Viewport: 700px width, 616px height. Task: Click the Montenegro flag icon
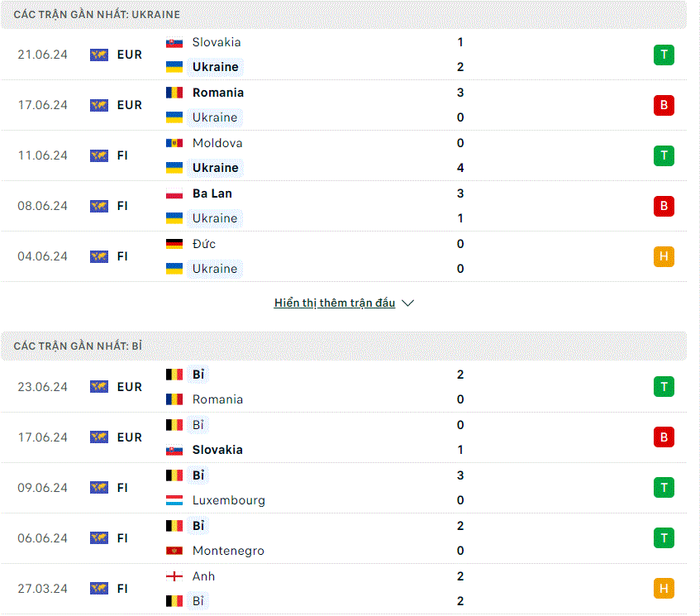174,551
